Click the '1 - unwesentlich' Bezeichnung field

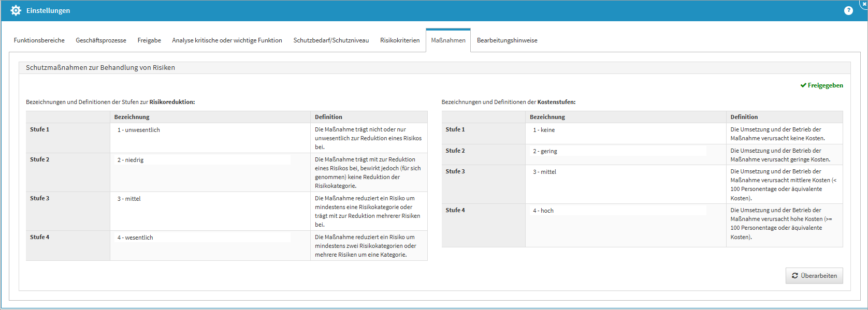coord(202,130)
